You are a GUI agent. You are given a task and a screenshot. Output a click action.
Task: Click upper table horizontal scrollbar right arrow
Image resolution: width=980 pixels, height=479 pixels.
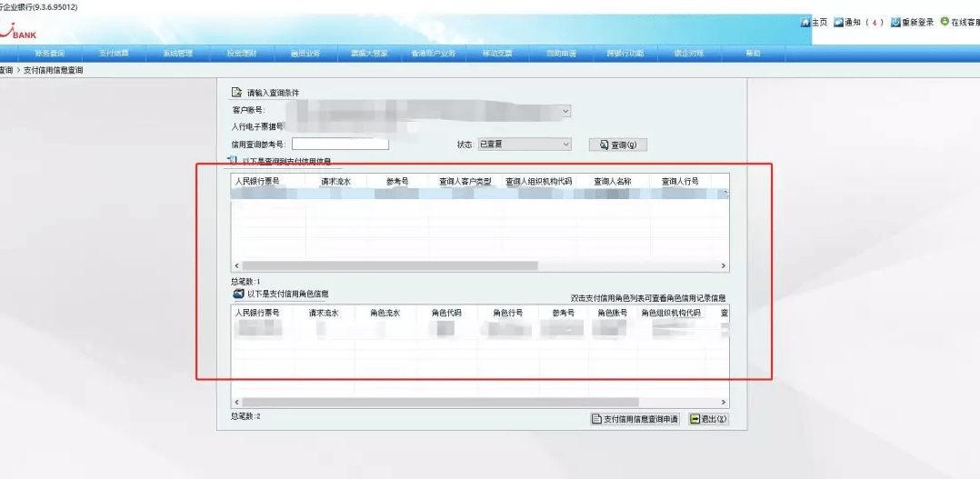click(724, 266)
